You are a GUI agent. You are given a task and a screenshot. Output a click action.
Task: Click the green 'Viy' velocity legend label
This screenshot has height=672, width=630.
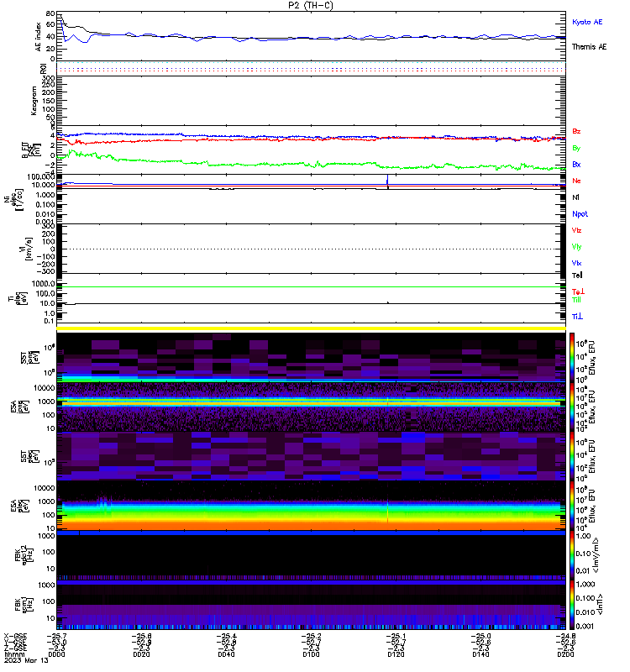tap(576, 247)
